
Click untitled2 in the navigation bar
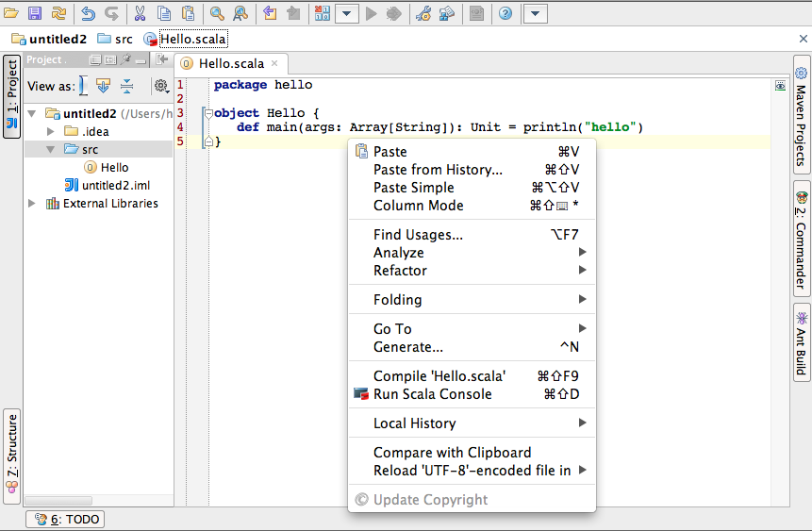coord(49,40)
